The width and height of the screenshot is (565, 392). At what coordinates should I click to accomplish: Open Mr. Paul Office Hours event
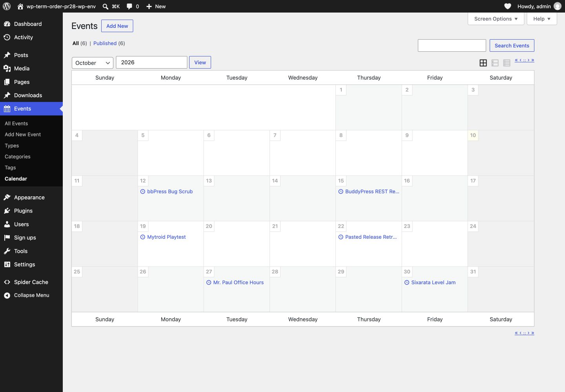[x=235, y=282]
